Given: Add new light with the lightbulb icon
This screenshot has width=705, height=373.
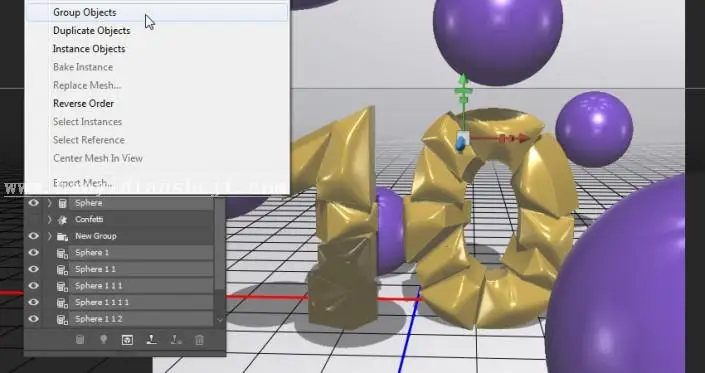Looking at the screenshot, I should pos(103,340).
